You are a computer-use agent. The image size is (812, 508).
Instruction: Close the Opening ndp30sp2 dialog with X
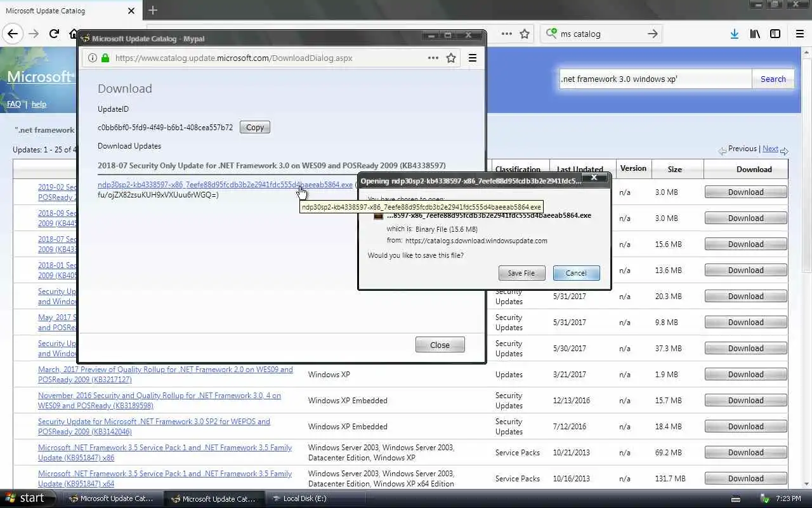[594, 178]
